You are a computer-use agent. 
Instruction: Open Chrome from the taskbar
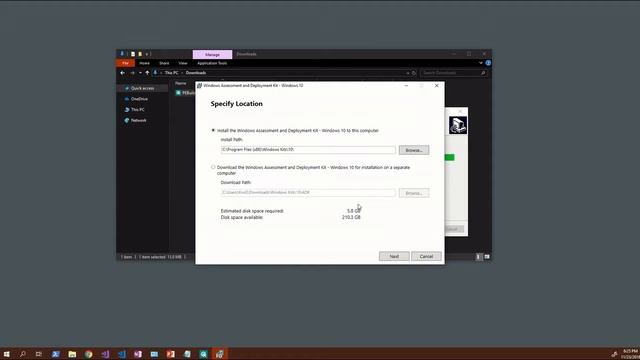coord(88,354)
